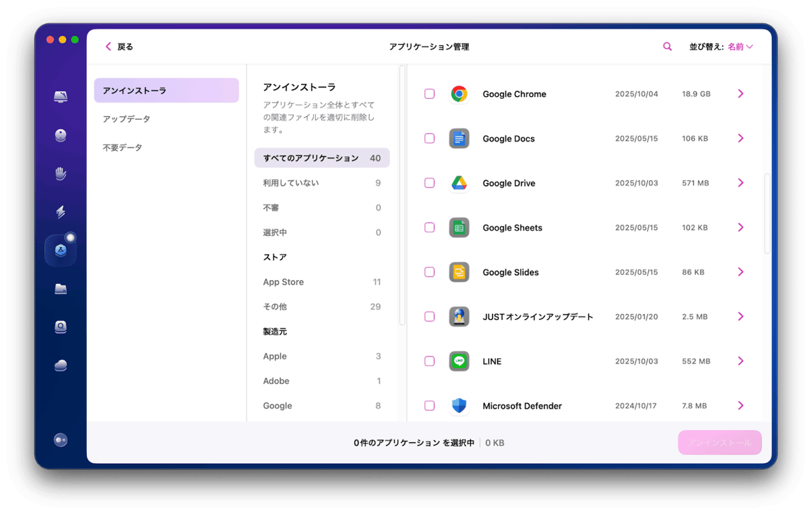Image resolution: width=812 pixels, height=515 pixels.
Task: Expand details for Google Sheets with its chevron
Action: pos(740,227)
